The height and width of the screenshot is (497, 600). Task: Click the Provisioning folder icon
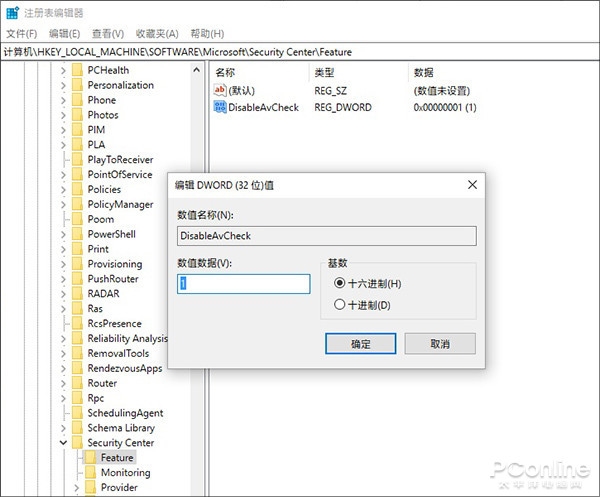click(x=78, y=264)
